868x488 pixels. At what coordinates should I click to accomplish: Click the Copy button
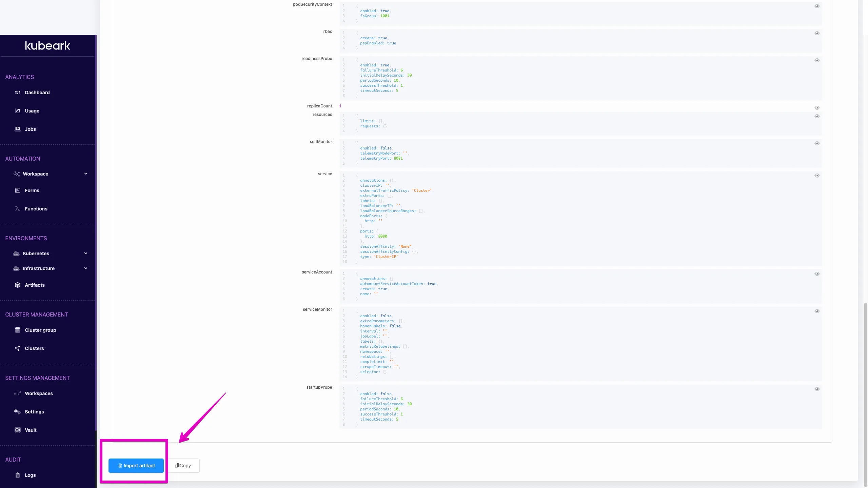(x=183, y=466)
